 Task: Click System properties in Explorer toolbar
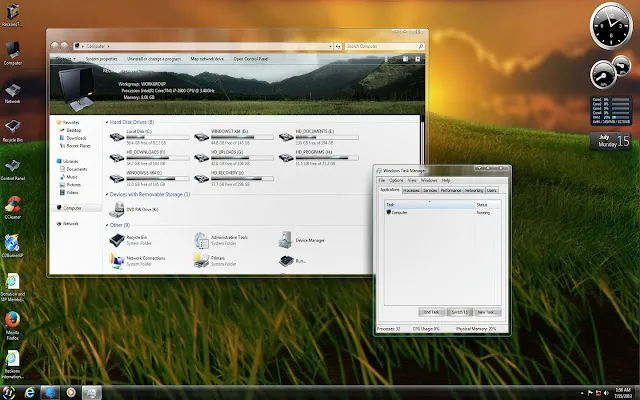[101, 59]
